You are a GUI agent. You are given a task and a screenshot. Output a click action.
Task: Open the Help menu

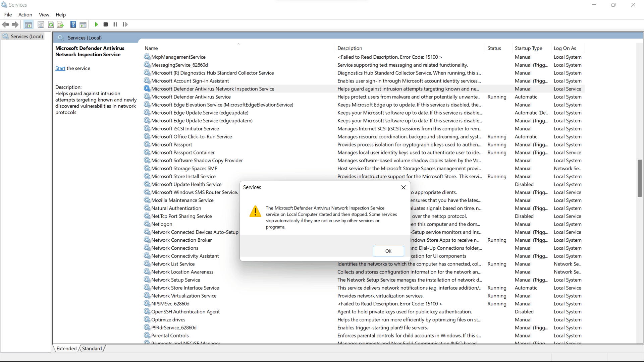(61, 15)
